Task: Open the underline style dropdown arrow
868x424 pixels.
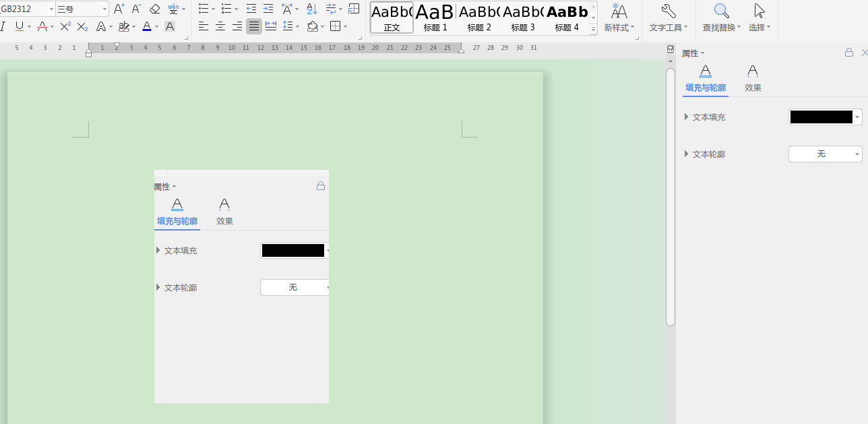Action: (x=29, y=27)
